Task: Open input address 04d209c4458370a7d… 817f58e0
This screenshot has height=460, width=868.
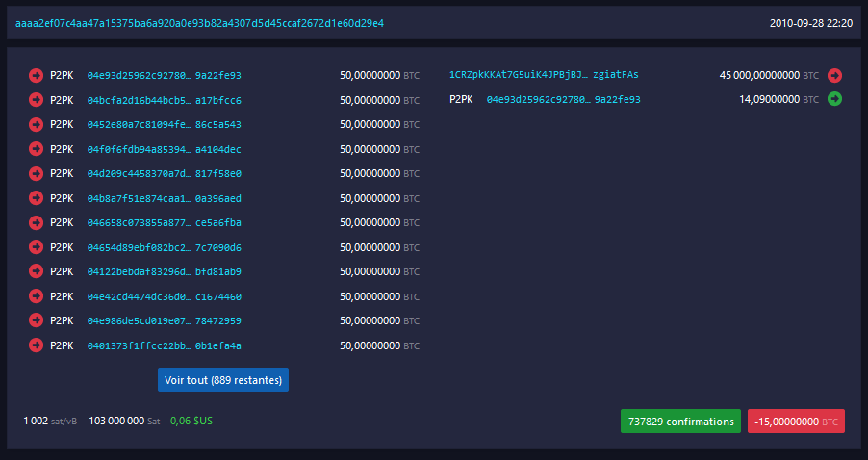Action: [x=164, y=174]
